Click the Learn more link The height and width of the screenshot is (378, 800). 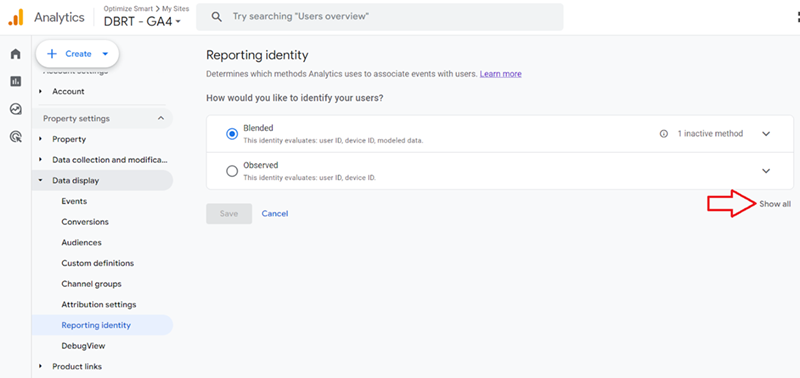[501, 74]
